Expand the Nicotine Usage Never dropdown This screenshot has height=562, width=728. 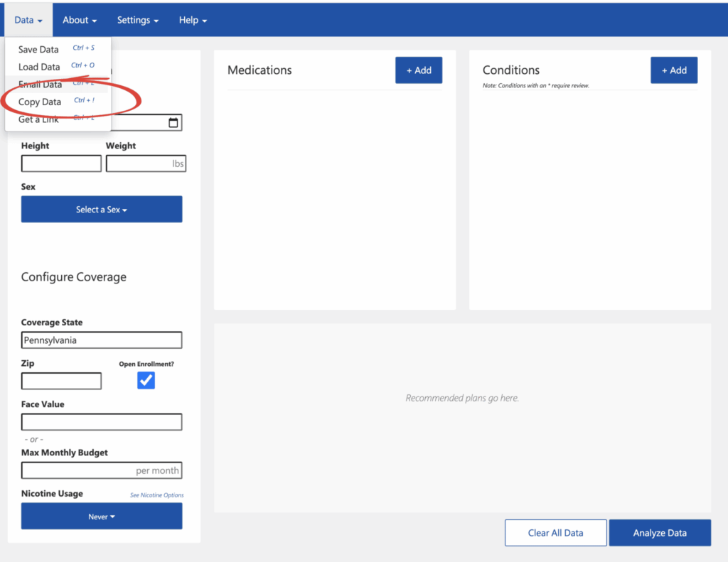pos(102,517)
